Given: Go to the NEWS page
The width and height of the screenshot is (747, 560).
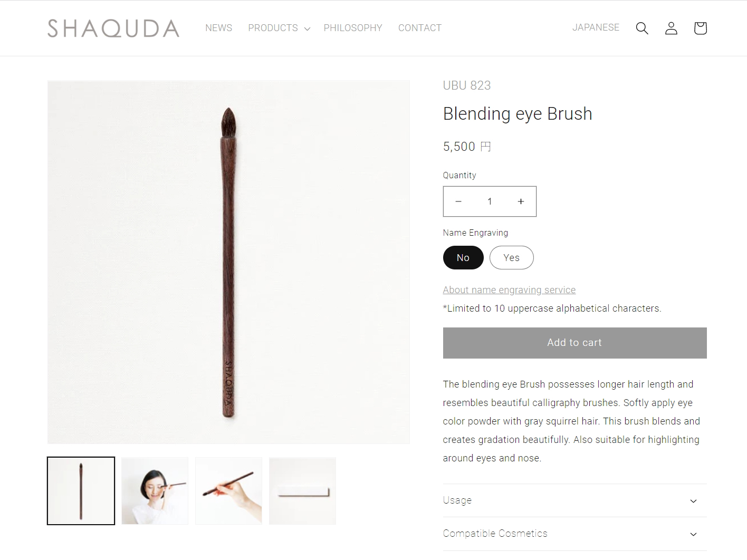Looking at the screenshot, I should coord(218,28).
